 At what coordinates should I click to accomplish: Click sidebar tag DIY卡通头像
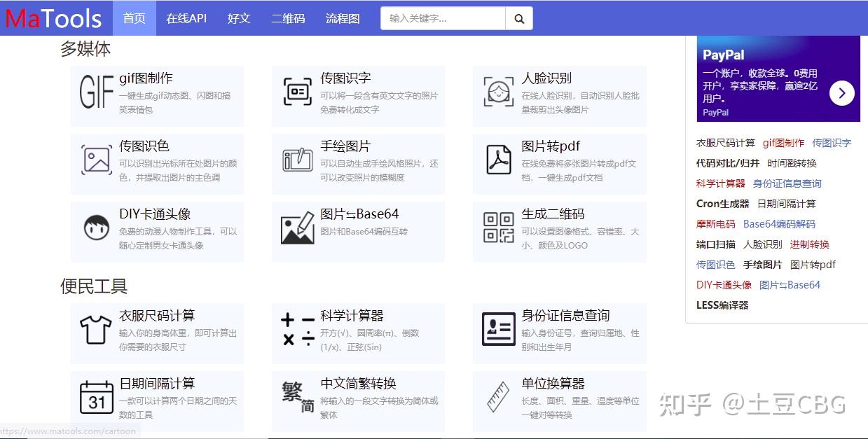[x=724, y=285]
